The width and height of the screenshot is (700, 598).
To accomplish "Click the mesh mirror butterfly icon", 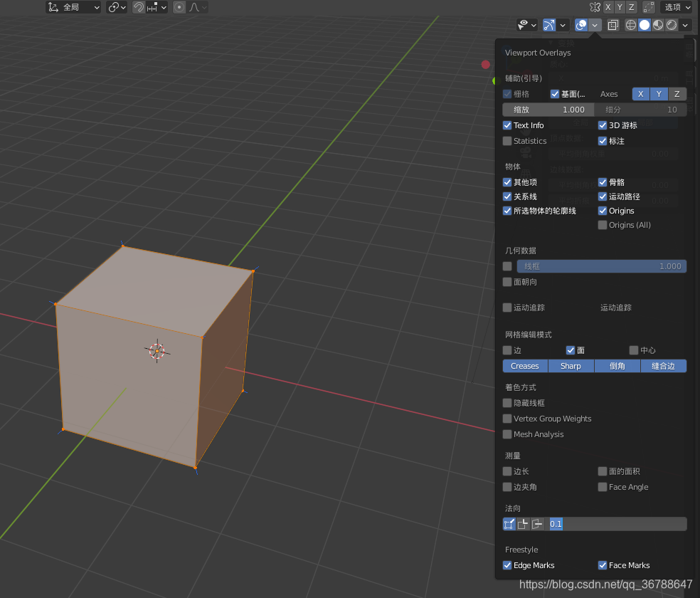I will (595, 7).
